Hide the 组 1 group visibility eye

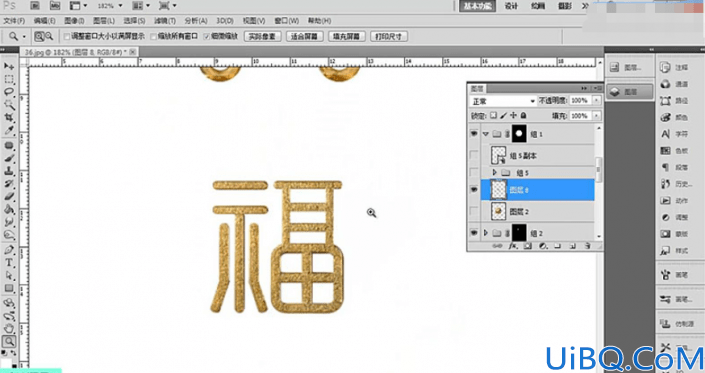click(474, 134)
